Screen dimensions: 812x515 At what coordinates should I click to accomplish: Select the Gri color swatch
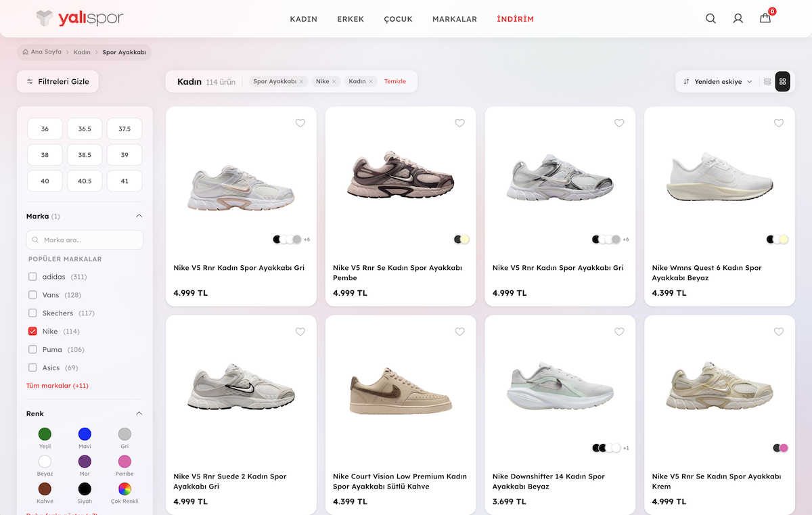pos(125,434)
